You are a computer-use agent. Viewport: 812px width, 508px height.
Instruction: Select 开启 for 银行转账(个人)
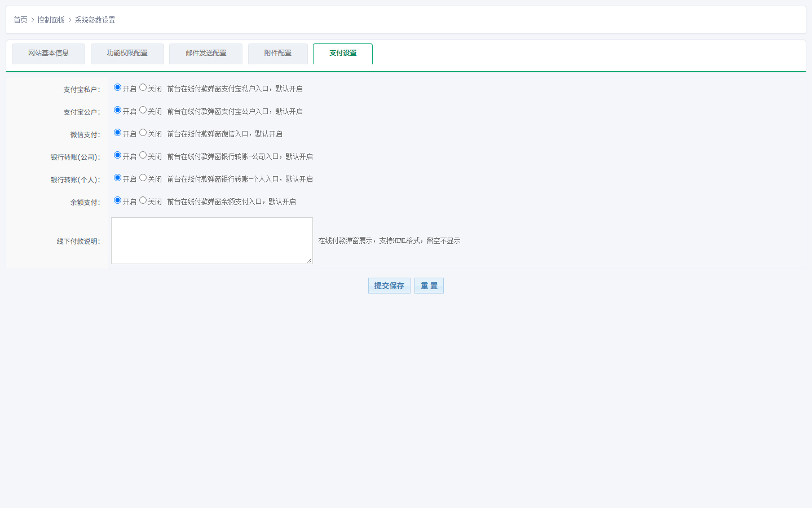click(x=117, y=178)
